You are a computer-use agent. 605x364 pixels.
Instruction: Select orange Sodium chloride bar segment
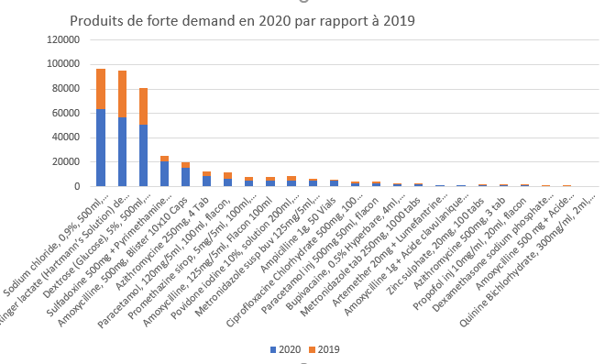pyautogui.click(x=101, y=89)
